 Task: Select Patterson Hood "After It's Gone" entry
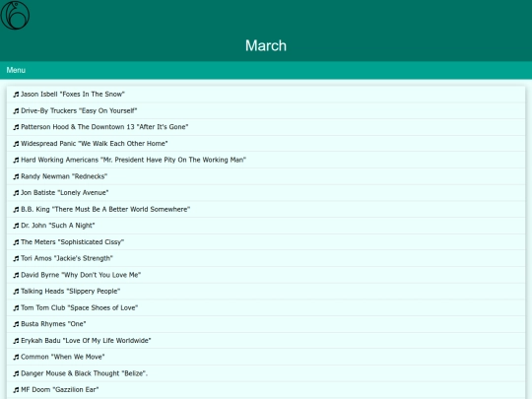[266, 127]
